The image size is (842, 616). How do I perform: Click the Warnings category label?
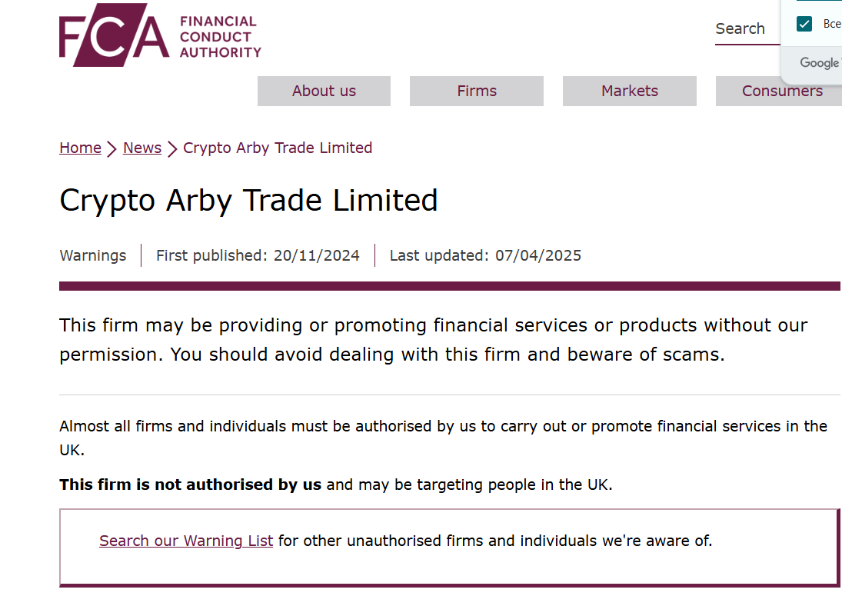93,255
